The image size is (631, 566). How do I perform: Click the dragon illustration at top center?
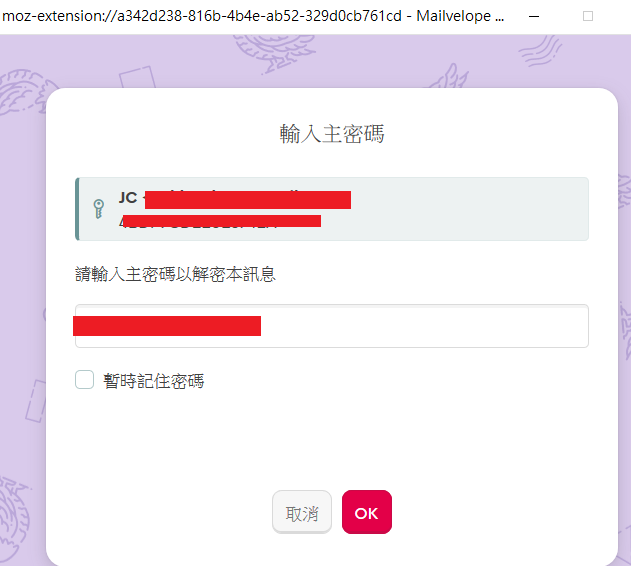coord(274,52)
